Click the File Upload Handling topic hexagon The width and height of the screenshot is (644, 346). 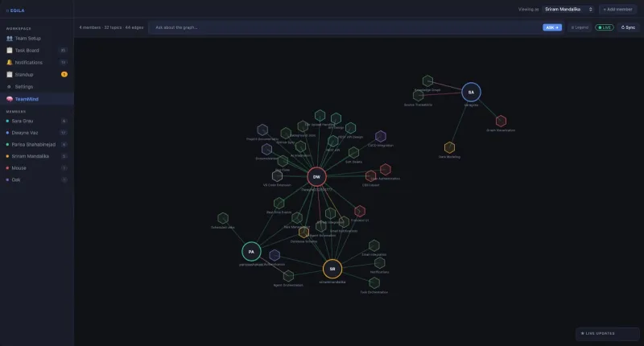coord(320,116)
